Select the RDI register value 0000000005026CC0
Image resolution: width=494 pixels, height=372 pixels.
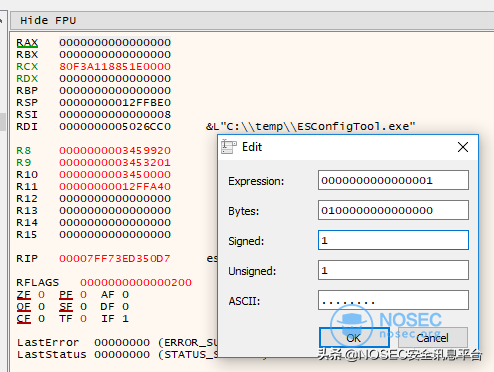[115, 127]
